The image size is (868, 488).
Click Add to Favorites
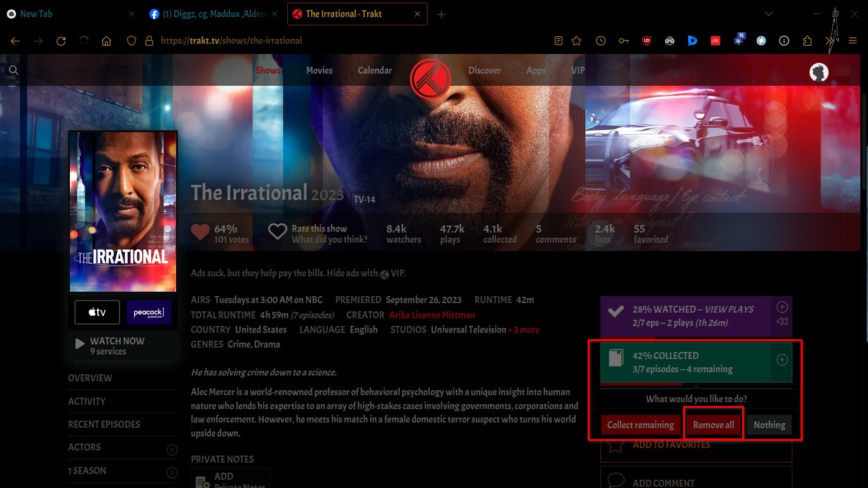[x=696, y=445]
